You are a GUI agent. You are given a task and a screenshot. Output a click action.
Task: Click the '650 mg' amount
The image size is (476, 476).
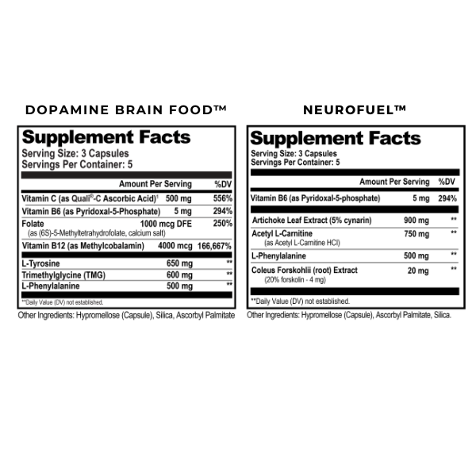(x=179, y=263)
